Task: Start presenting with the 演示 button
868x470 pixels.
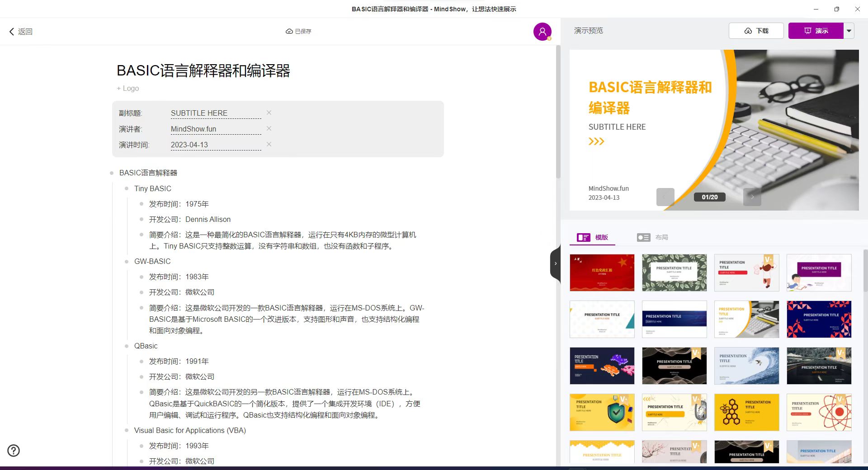Action: (816, 31)
